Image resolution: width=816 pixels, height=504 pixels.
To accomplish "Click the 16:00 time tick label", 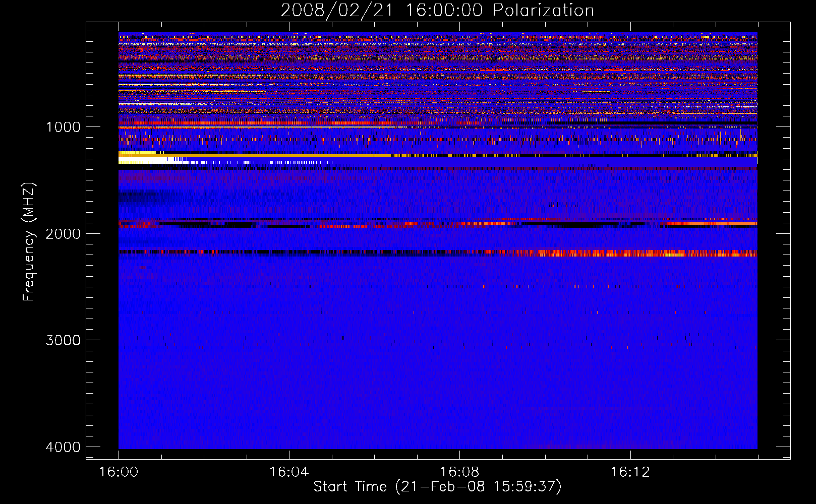I will click(119, 472).
